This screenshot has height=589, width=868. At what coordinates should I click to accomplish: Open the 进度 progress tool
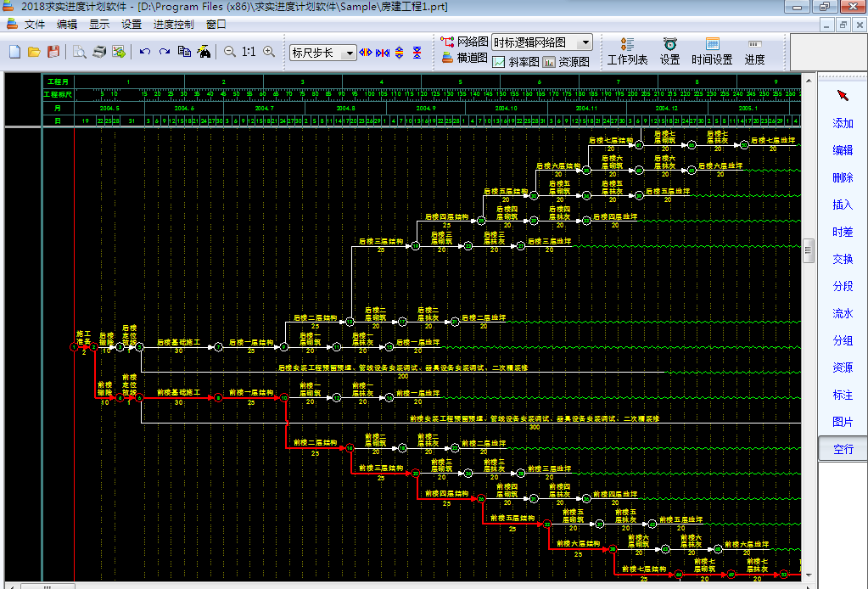754,52
